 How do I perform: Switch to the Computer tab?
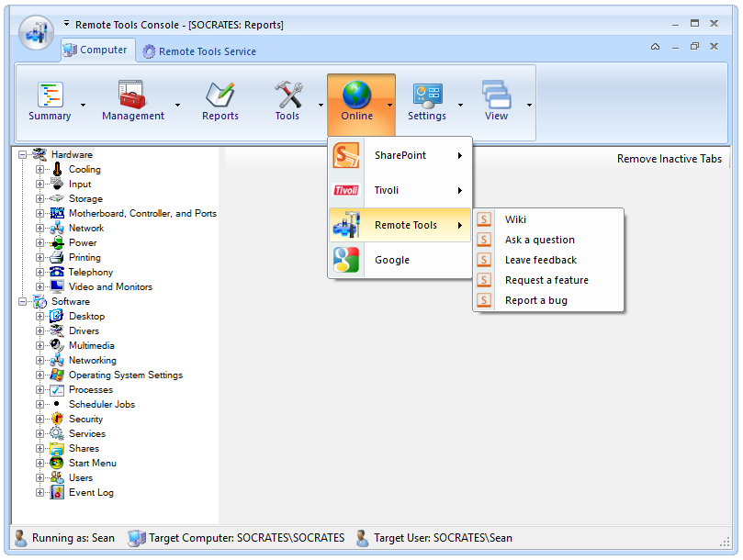[97, 50]
